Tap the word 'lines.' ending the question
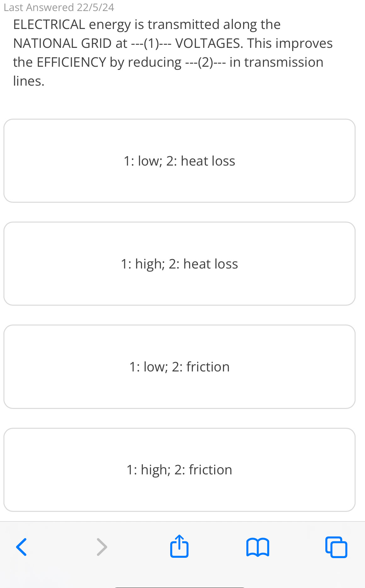Image resolution: width=365 pixels, height=588 pixels. (29, 81)
